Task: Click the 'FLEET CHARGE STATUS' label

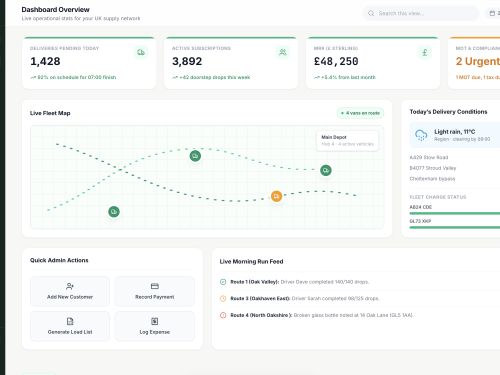Action: (x=438, y=197)
